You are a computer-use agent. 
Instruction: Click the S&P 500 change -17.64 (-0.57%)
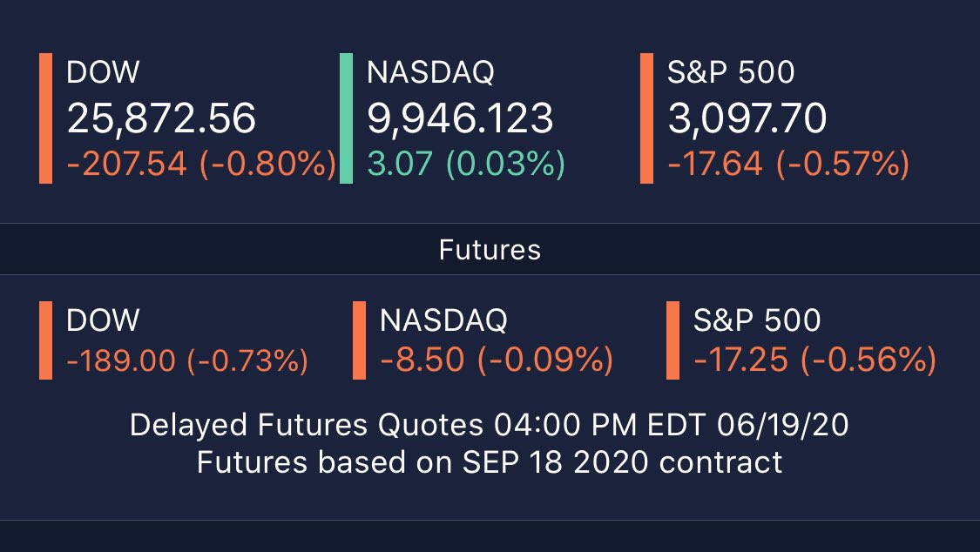coord(788,164)
